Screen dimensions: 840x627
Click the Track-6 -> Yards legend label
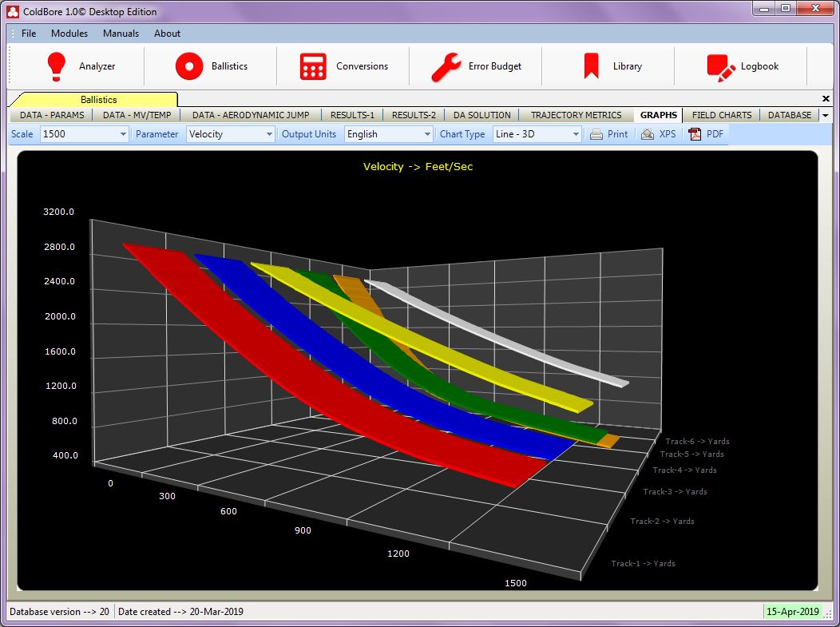(698, 441)
